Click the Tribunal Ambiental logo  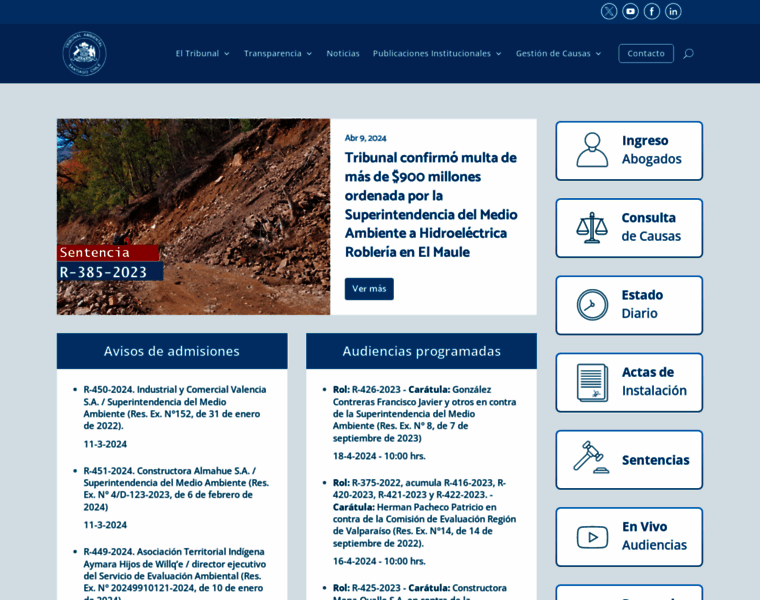tap(84, 53)
